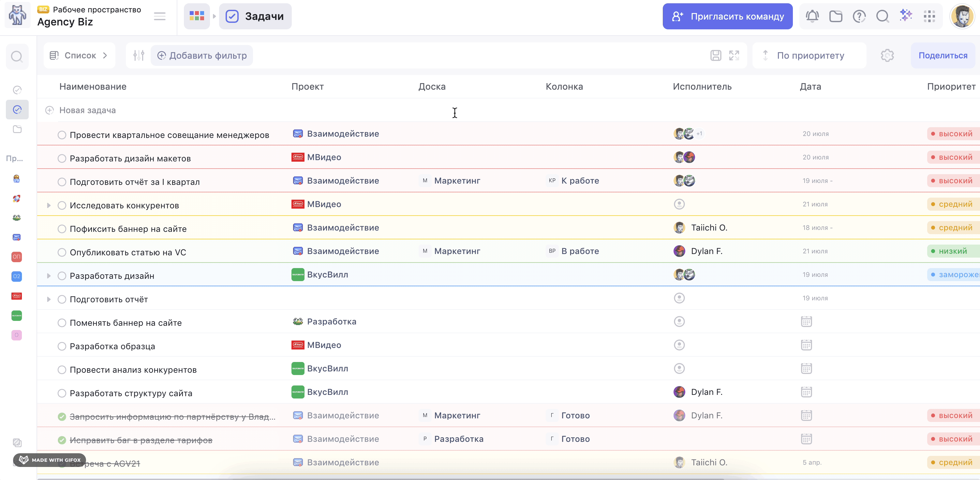Image resolution: width=980 pixels, height=480 pixels.
Task: Click the save view floppy disk icon
Action: tap(716, 55)
